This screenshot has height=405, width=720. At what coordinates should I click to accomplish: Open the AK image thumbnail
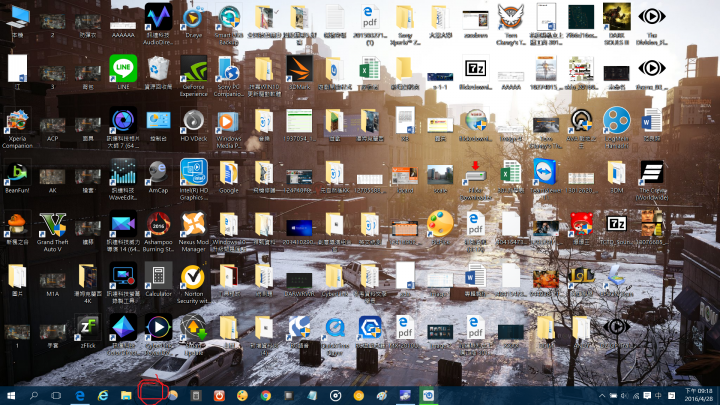coord(52,181)
